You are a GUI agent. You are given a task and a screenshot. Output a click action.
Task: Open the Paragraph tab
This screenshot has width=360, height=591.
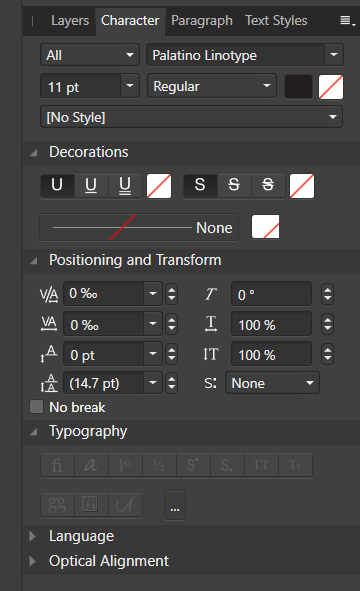coord(202,20)
